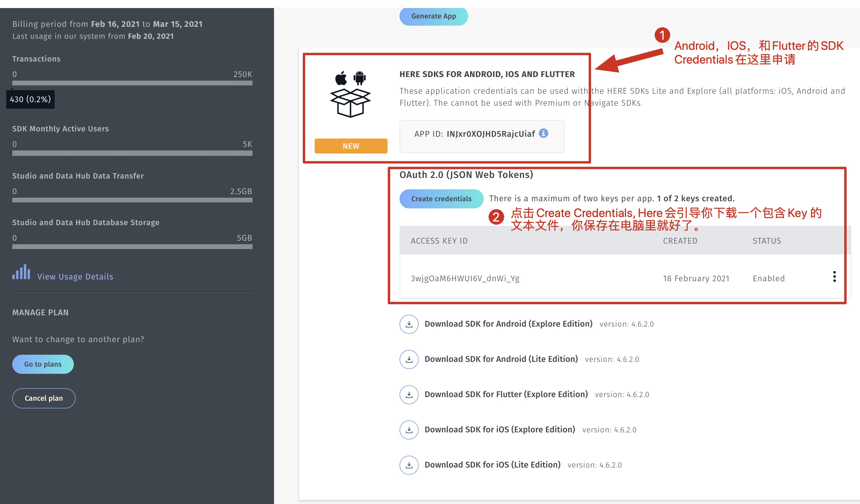Image resolution: width=860 pixels, height=504 pixels.
Task: Click the 250K transactions limit label
Action: pos(243,74)
